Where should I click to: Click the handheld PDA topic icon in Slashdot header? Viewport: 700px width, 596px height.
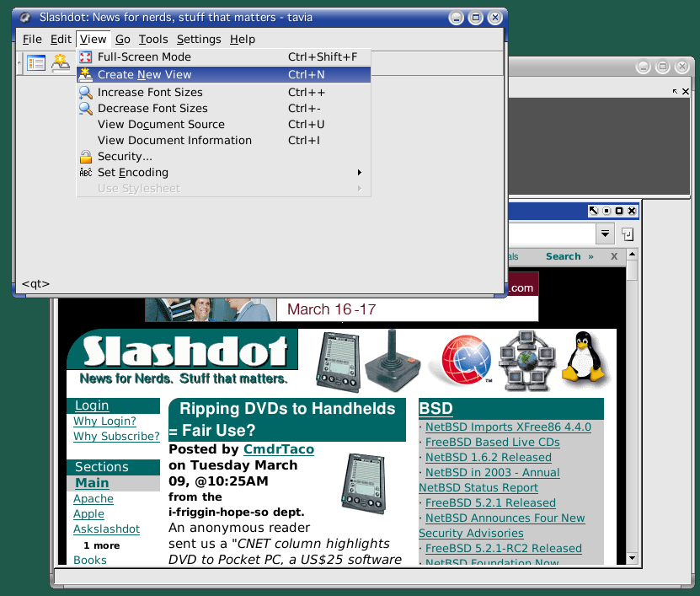(339, 362)
